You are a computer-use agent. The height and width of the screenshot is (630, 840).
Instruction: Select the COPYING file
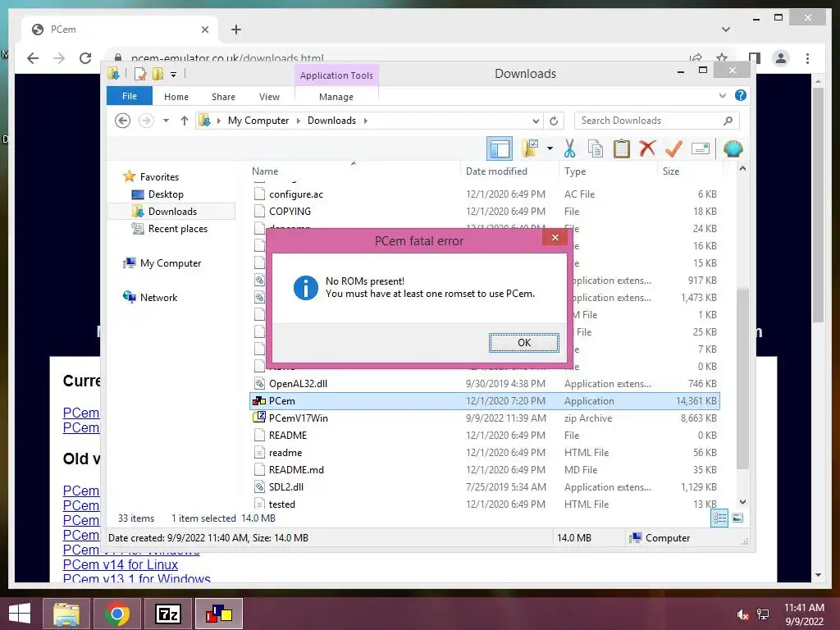point(484,212)
